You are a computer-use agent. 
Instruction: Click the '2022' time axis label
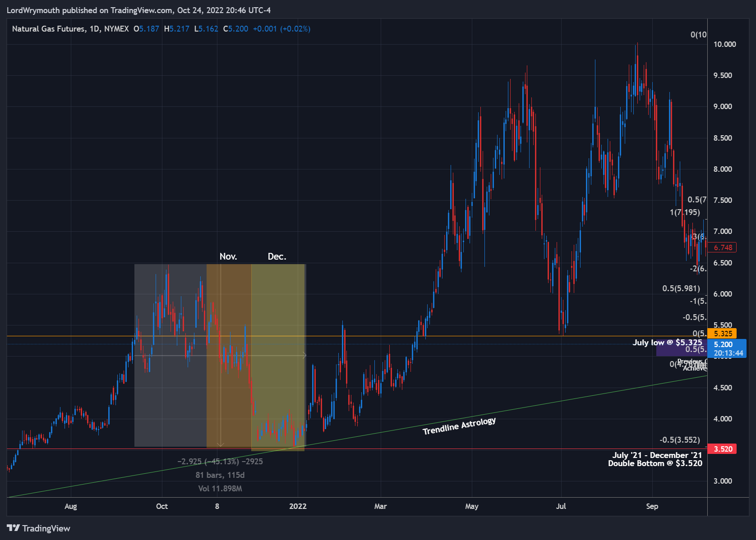[298, 506]
